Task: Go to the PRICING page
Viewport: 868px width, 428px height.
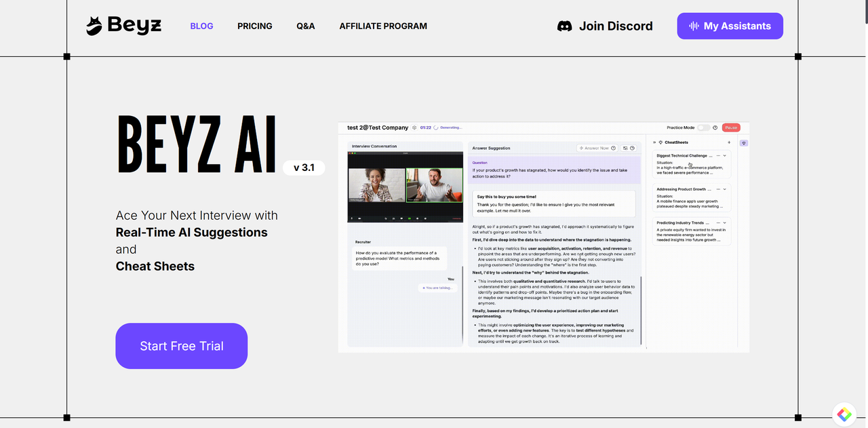Action: (254, 26)
